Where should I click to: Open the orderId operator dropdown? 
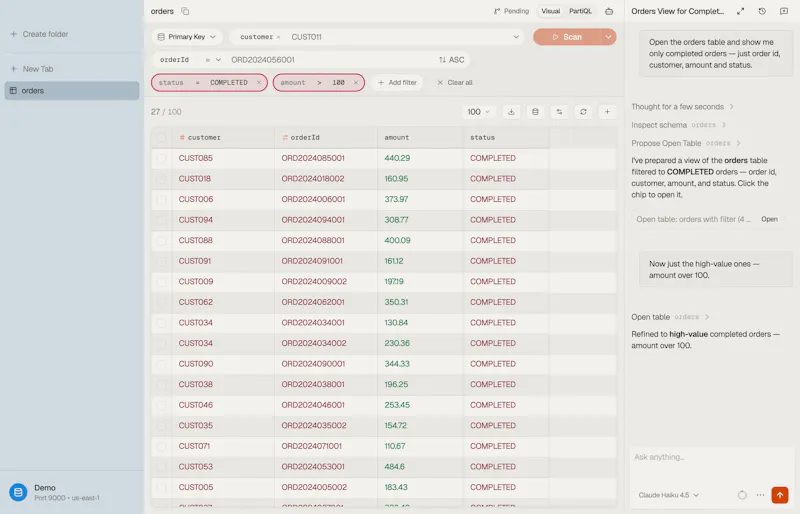pos(214,60)
